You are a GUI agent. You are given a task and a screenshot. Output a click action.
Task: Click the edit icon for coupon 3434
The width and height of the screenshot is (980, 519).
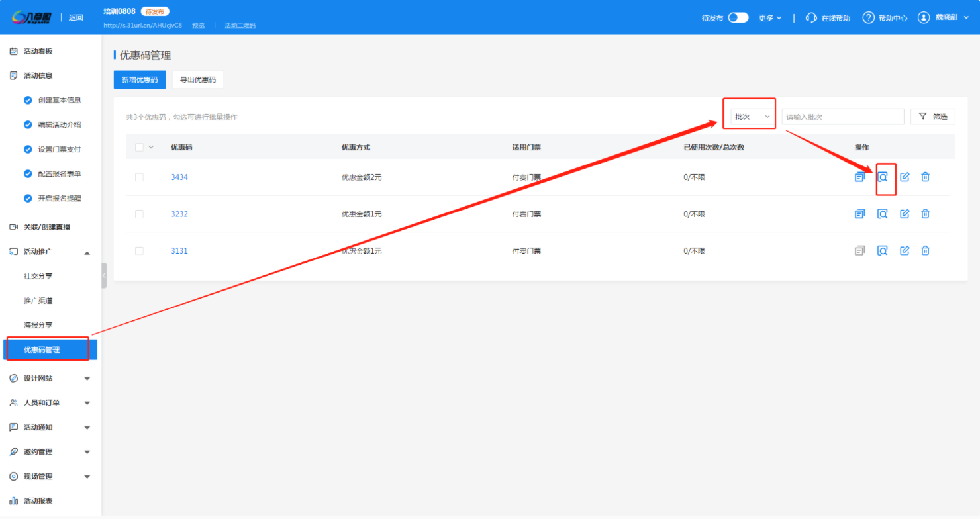tap(905, 177)
